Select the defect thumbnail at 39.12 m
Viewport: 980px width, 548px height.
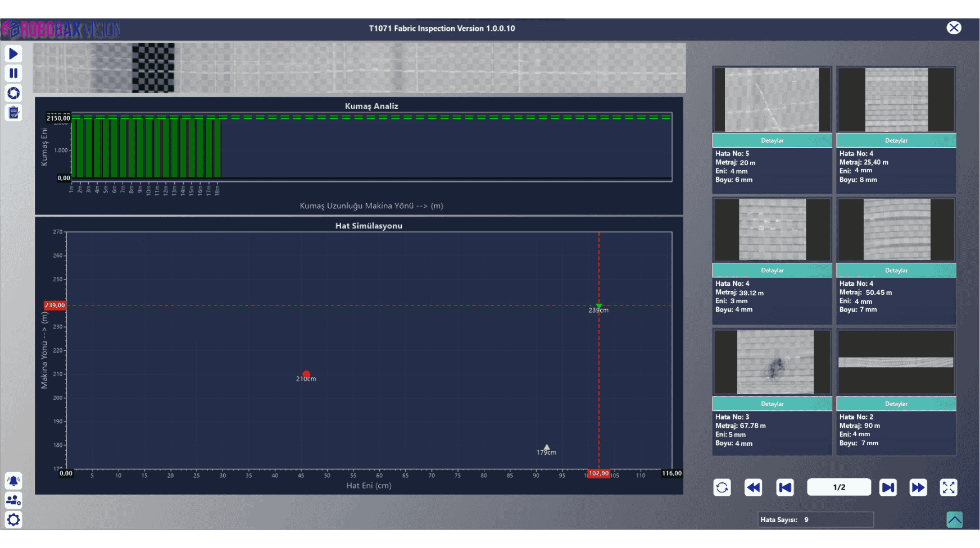coord(772,230)
